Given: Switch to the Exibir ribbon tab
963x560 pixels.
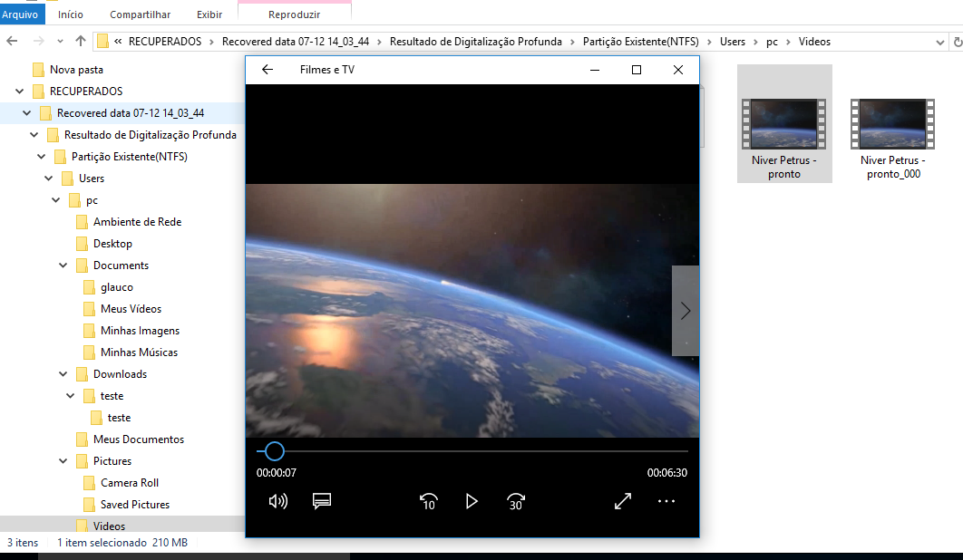Looking at the screenshot, I should tap(209, 14).
